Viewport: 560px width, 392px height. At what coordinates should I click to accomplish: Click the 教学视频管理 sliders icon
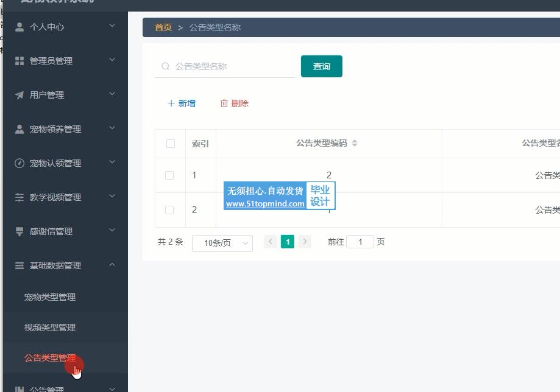(19, 197)
